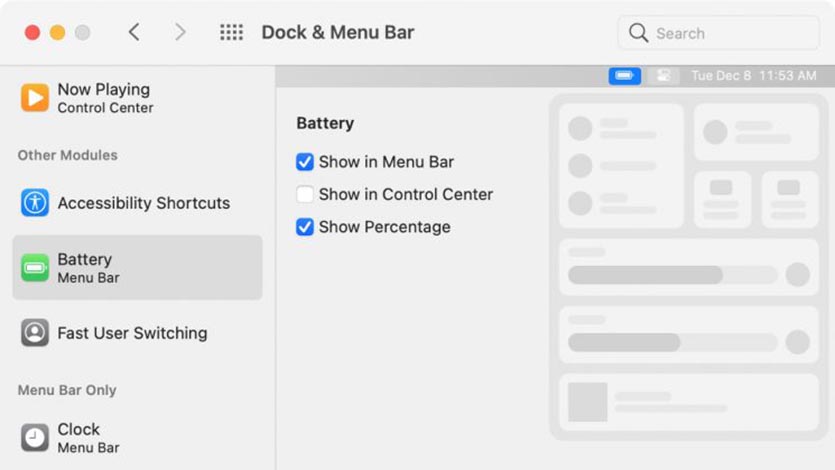Viewport: 835px width, 470px height.
Task: Go back with the left chevron
Action: pos(134,32)
